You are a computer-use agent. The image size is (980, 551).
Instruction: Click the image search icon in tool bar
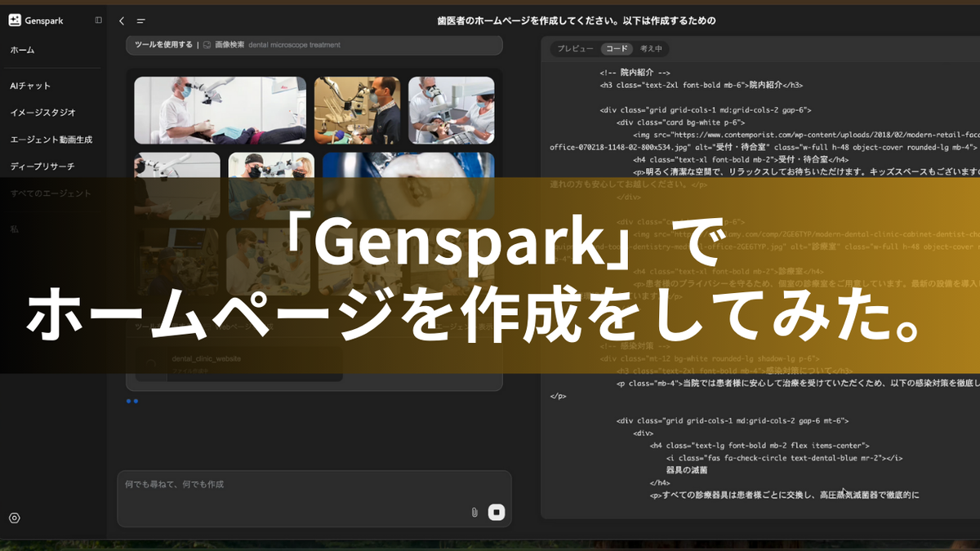click(x=207, y=45)
